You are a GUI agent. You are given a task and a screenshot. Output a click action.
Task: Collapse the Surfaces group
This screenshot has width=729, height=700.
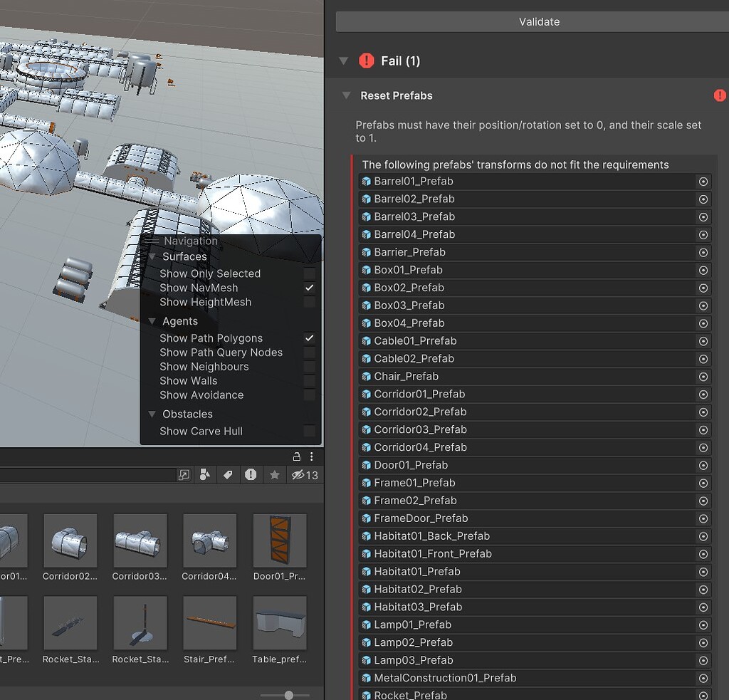[152, 256]
